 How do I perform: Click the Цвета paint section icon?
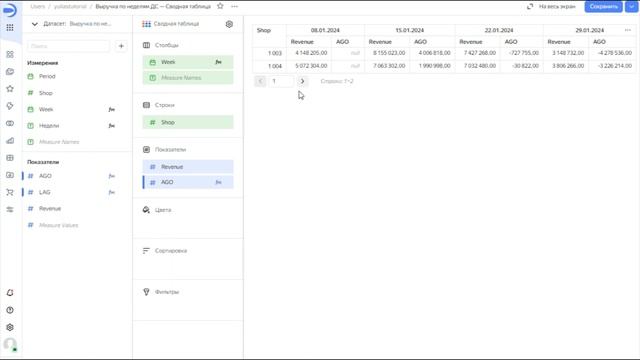click(146, 210)
